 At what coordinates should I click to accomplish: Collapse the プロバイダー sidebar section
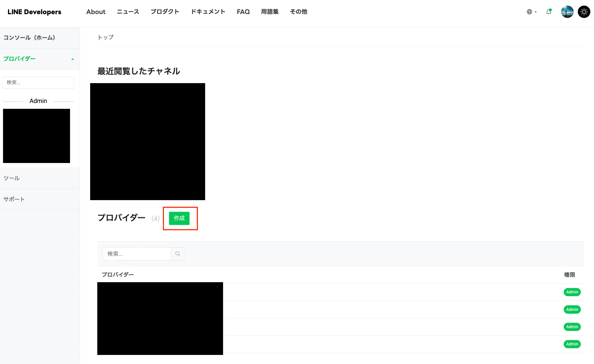tap(73, 59)
